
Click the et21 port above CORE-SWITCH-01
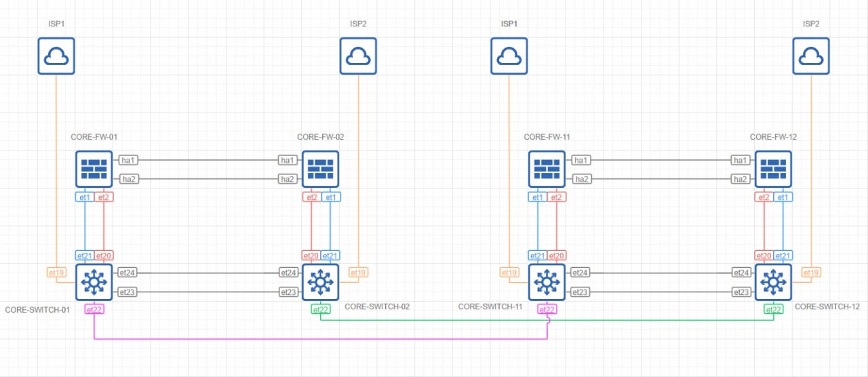click(85, 256)
